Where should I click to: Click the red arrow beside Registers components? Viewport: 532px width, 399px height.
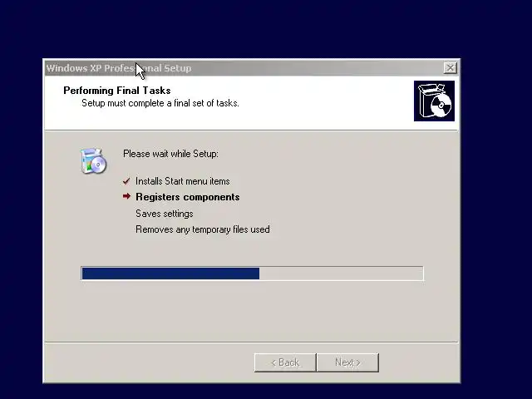tap(126, 196)
